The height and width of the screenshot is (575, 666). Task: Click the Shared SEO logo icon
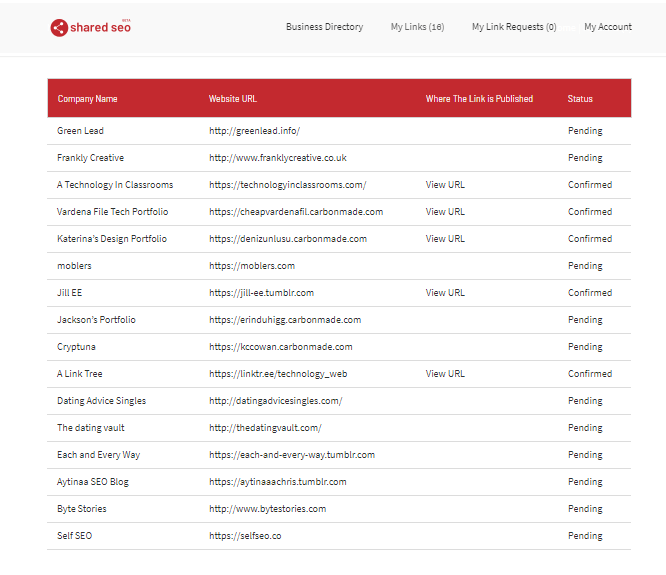pyautogui.click(x=59, y=28)
